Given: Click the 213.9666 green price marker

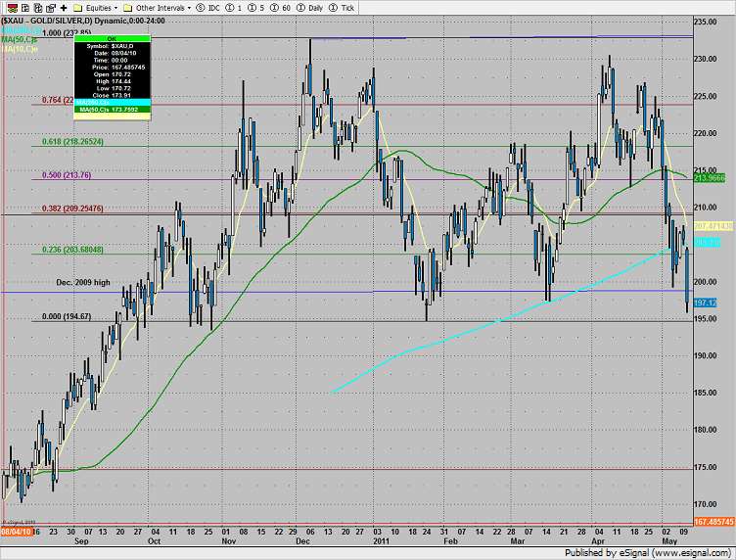Looking at the screenshot, I should 710,178.
